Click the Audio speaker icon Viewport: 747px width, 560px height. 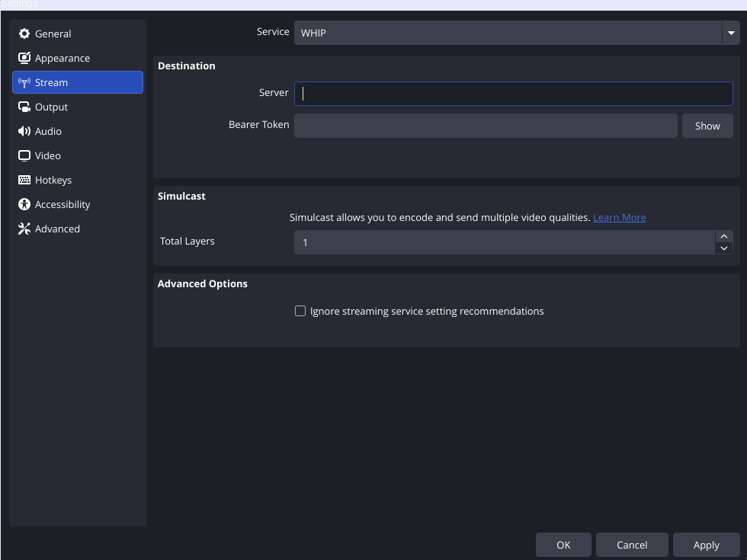(24, 131)
